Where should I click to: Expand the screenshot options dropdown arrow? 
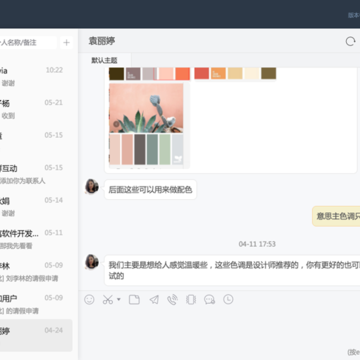[x=118, y=300]
